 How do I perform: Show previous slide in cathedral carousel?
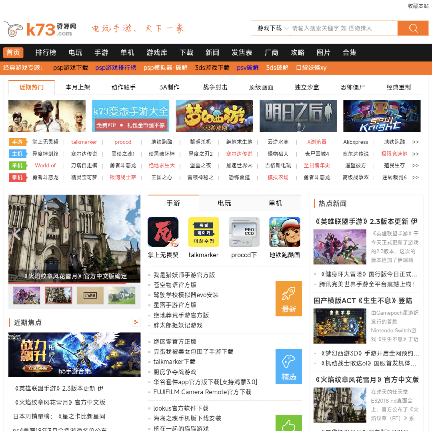click(16, 234)
